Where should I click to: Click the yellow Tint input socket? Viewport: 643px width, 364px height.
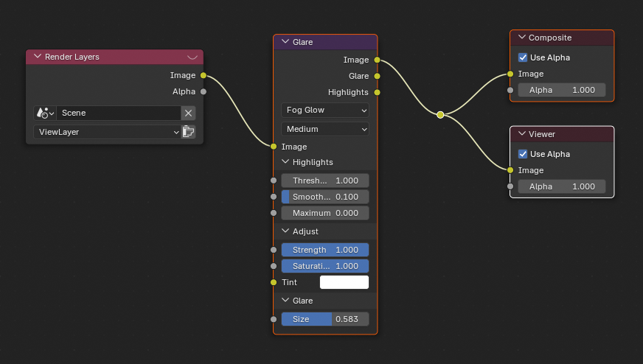pyautogui.click(x=274, y=282)
